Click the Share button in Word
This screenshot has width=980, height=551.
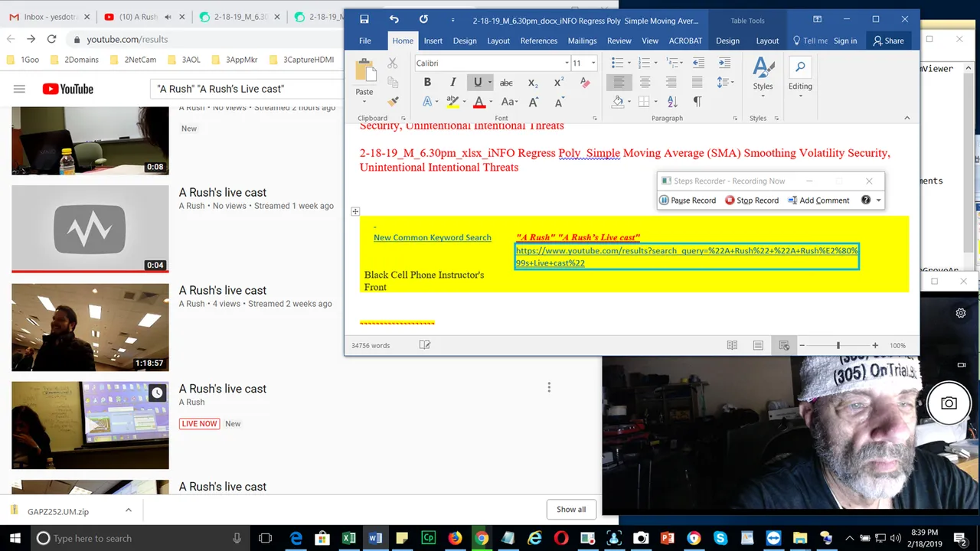(x=889, y=41)
